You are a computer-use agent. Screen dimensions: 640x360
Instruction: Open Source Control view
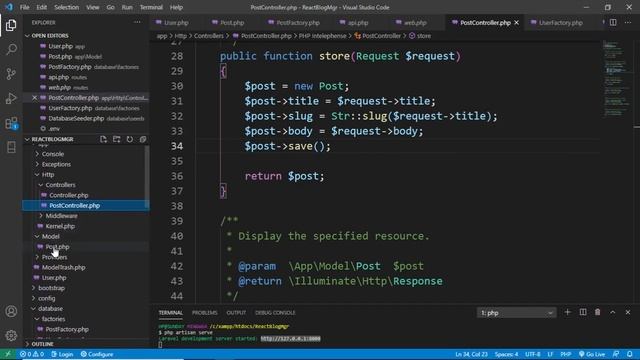click(11, 74)
